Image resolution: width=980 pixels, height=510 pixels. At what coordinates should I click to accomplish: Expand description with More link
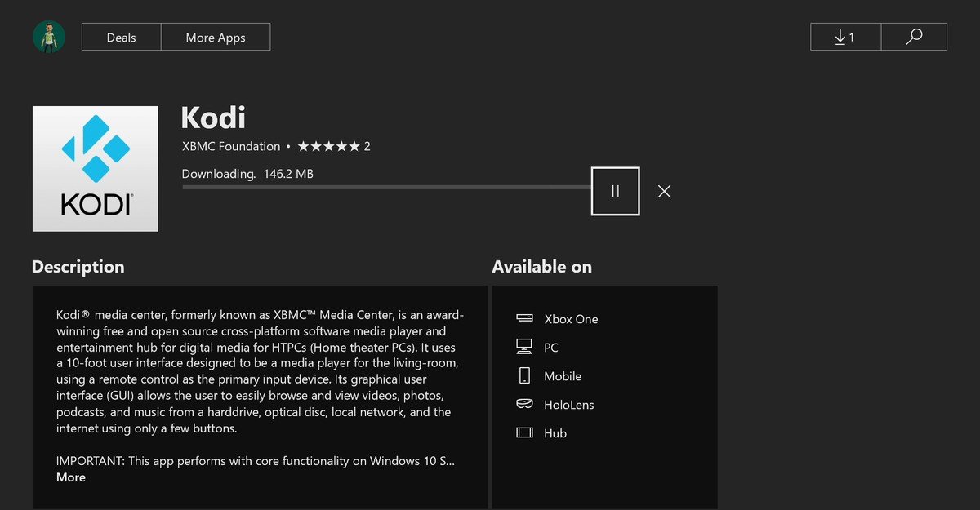pos(71,477)
